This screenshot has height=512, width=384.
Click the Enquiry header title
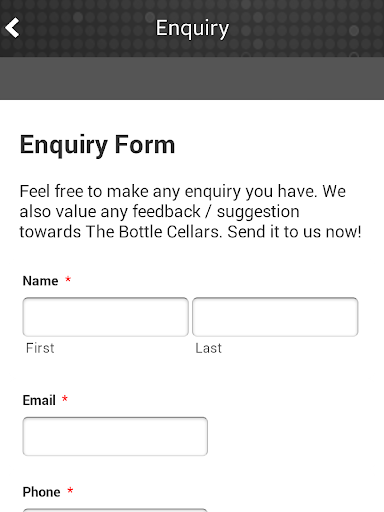pos(192,29)
